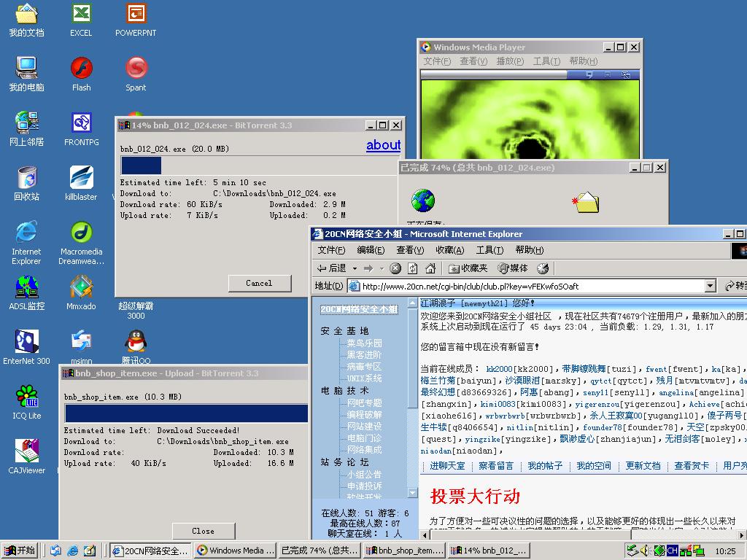Screen dimensions: 747x560
Task: Open the UNIX系统 item in sidebar tree
Action: 365,378
